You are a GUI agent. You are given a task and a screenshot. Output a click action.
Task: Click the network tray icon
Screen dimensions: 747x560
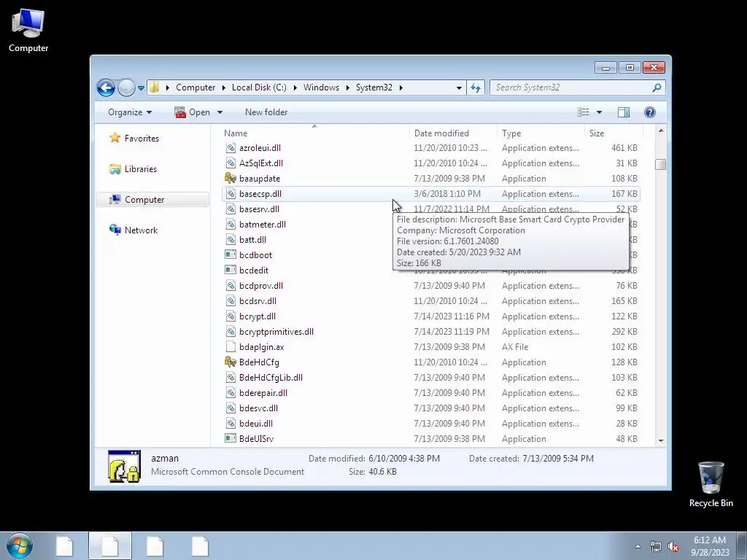tap(656, 547)
